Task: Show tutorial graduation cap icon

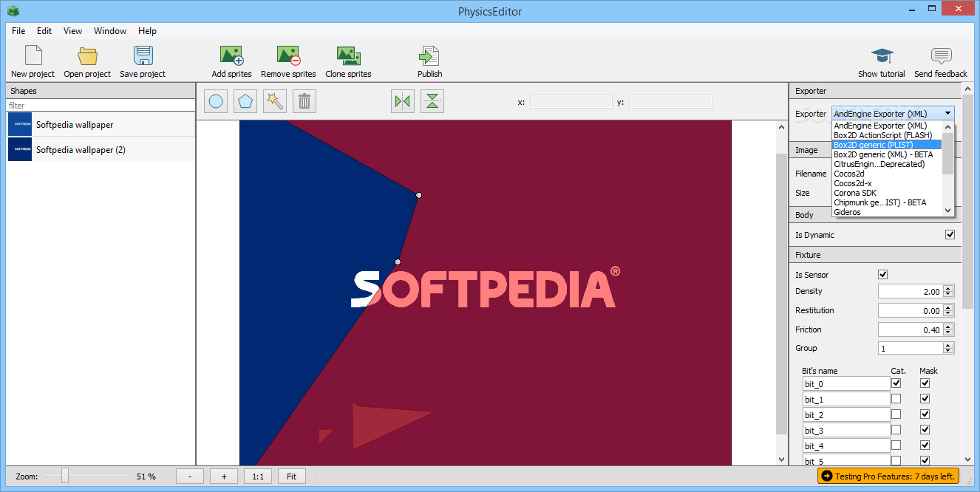Action: 882,56
